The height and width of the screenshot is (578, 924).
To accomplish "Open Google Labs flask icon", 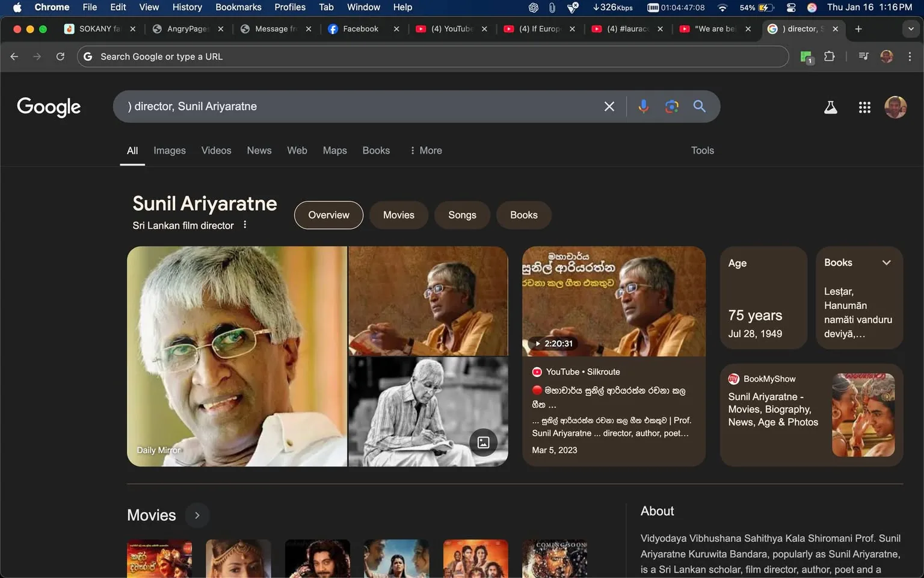I will click(x=830, y=107).
